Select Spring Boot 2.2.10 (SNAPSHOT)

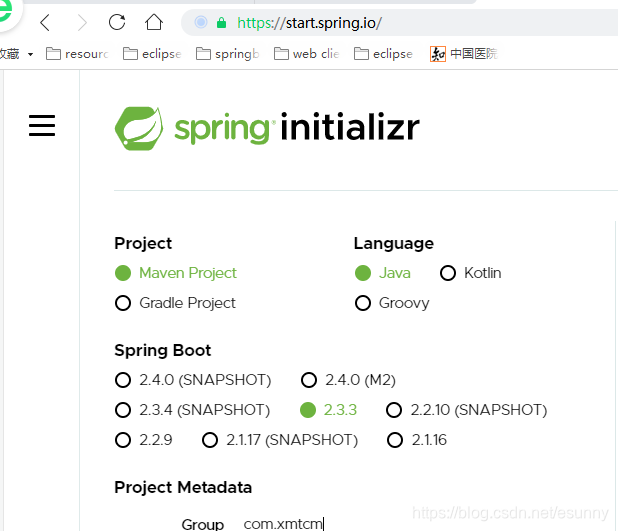point(394,410)
